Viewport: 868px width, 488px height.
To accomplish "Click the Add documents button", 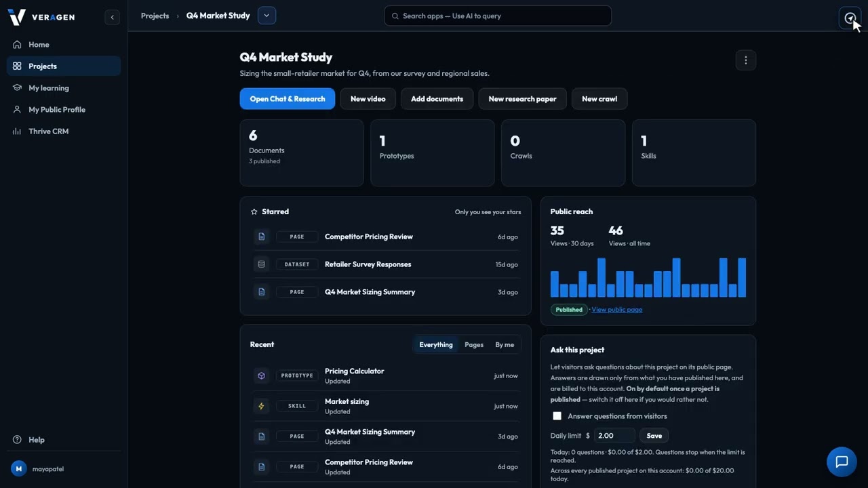I will pos(437,99).
